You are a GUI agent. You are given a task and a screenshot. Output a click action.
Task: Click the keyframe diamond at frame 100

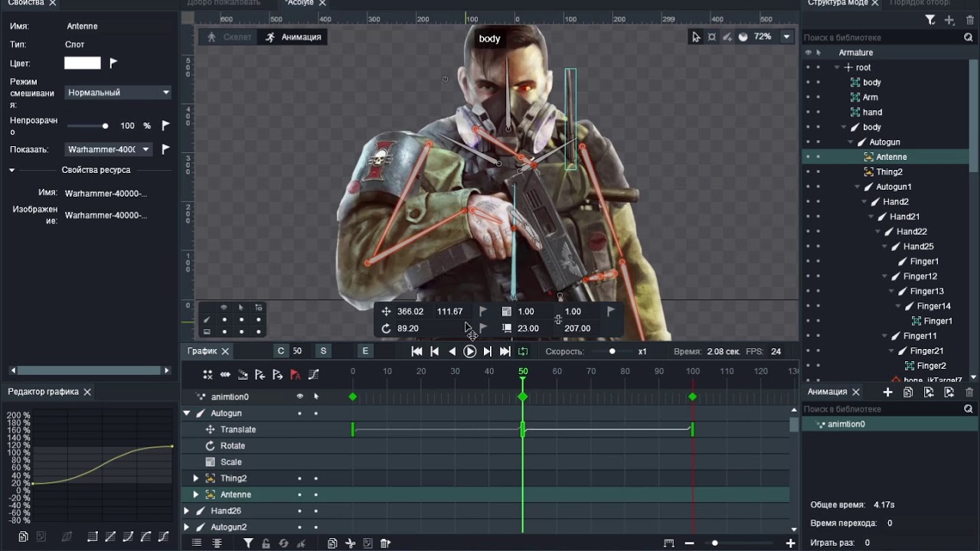click(692, 396)
